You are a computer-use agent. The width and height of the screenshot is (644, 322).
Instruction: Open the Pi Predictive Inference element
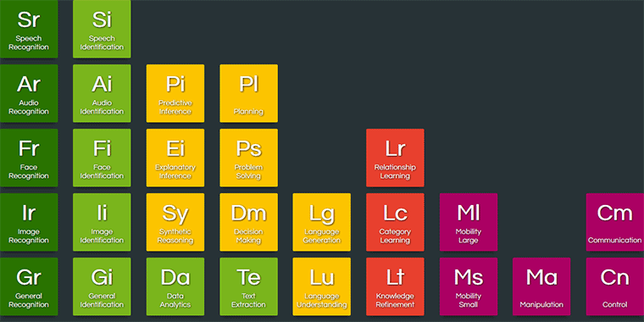click(x=175, y=93)
